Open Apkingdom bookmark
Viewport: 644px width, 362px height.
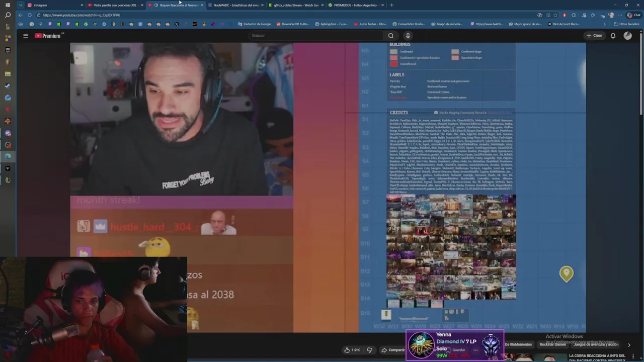coord(332,24)
